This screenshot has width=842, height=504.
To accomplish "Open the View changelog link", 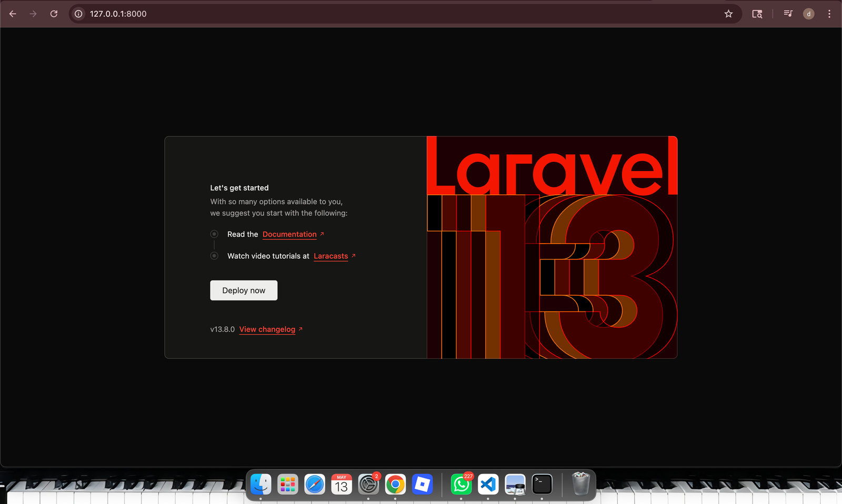I will 267,329.
